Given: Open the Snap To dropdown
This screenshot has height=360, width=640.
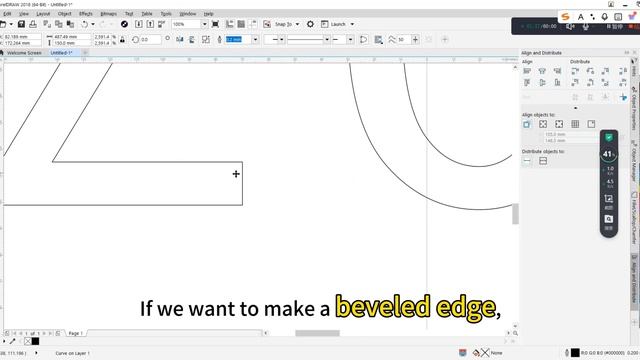Looking at the screenshot, I should (x=297, y=24).
